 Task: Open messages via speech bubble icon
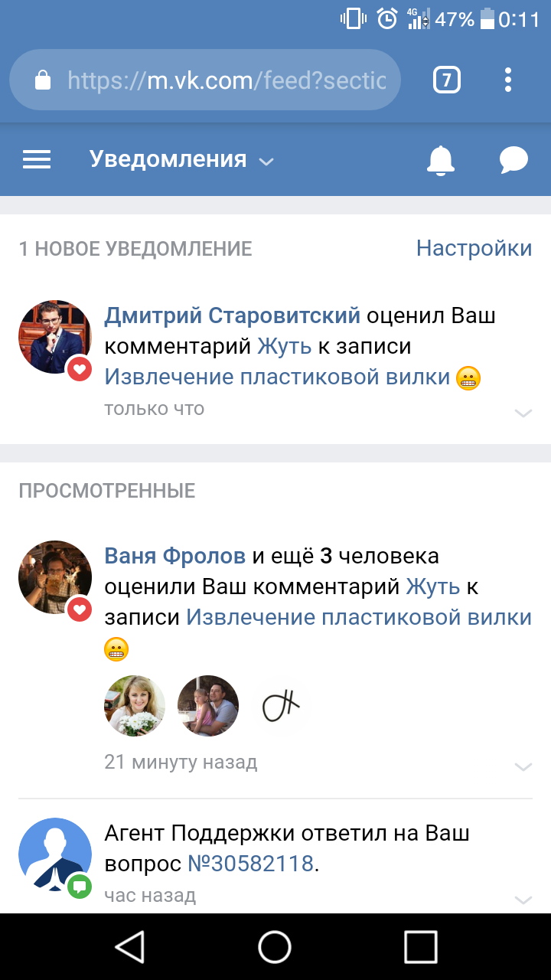(x=514, y=159)
